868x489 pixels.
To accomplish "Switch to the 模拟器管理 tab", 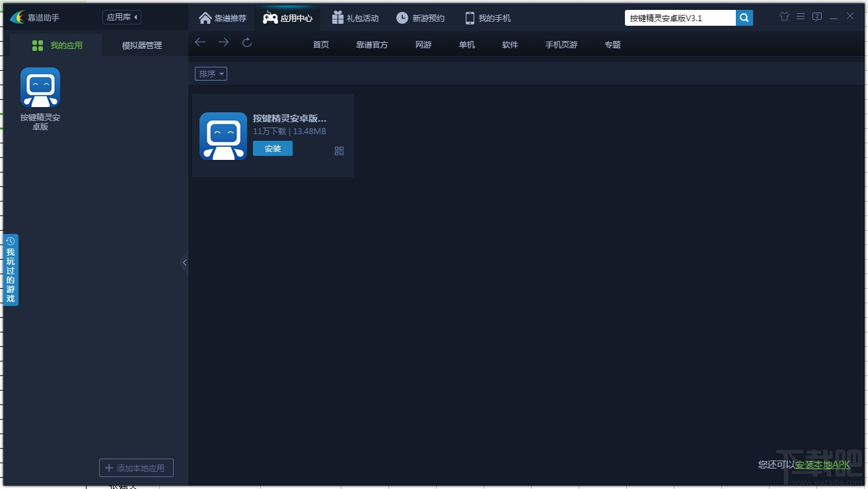I will pyautogui.click(x=141, y=45).
